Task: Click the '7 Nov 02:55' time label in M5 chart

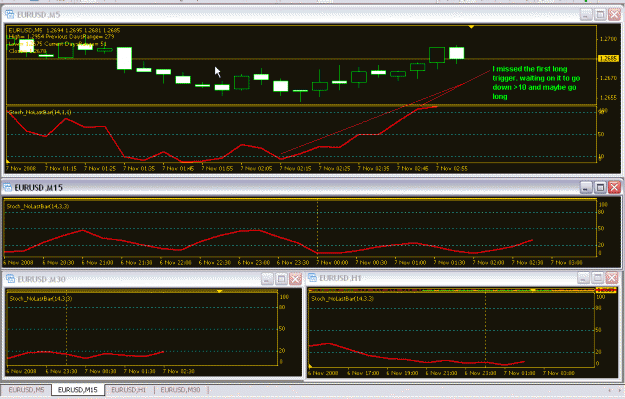Action: click(x=452, y=169)
